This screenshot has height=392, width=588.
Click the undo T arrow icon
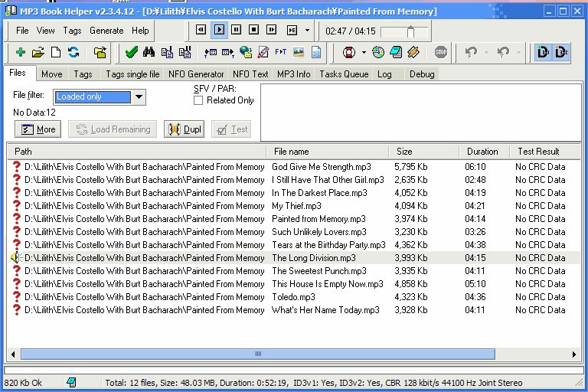(503, 52)
